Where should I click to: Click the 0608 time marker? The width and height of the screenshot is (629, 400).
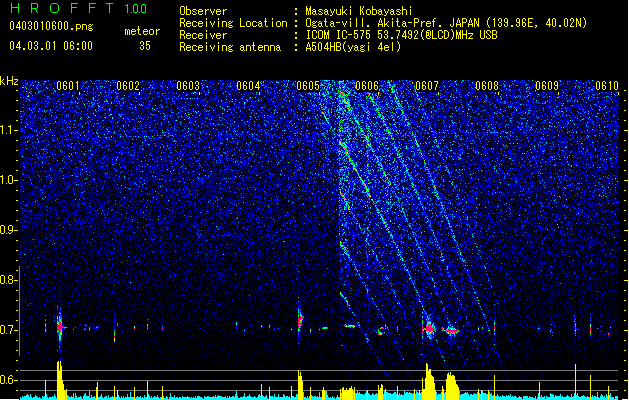pos(487,86)
